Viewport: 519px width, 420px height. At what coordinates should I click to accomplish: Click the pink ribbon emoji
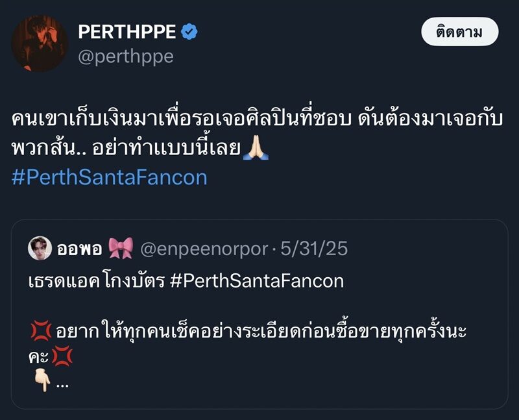(x=121, y=248)
